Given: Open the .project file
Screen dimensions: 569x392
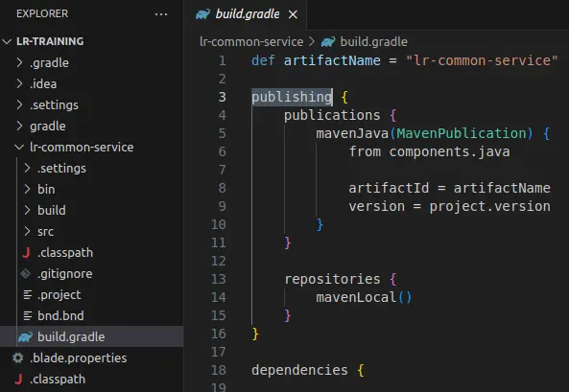Looking at the screenshot, I should [59, 295].
